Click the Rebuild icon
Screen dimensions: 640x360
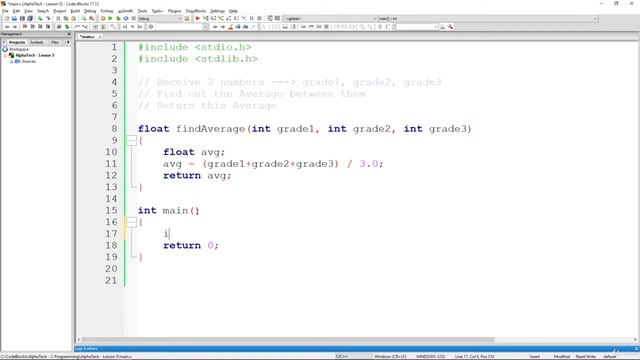click(x=126, y=19)
